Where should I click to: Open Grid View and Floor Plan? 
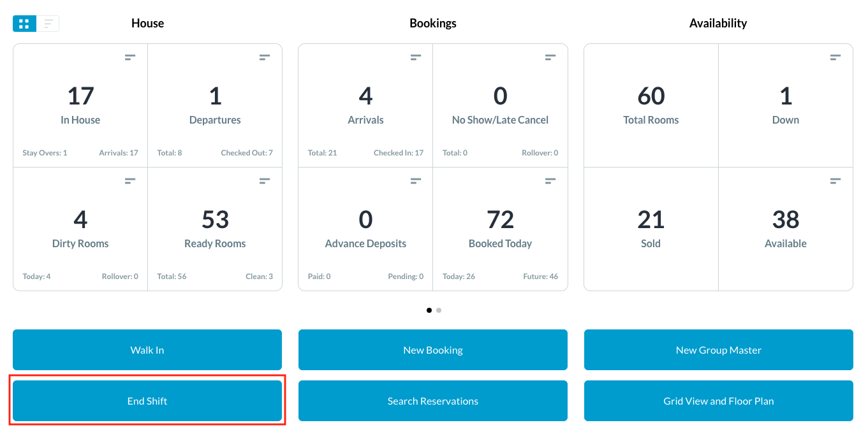(x=719, y=401)
